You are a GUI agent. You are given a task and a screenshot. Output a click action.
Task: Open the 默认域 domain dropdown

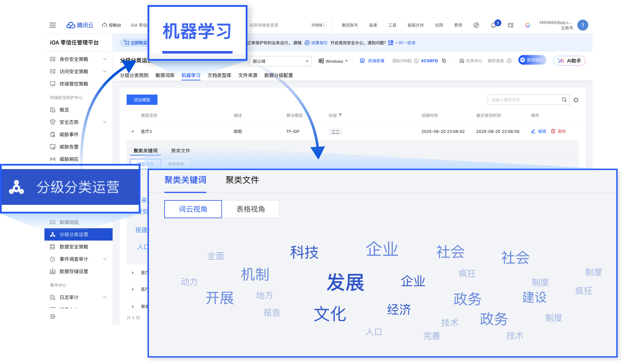coord(280,61)
